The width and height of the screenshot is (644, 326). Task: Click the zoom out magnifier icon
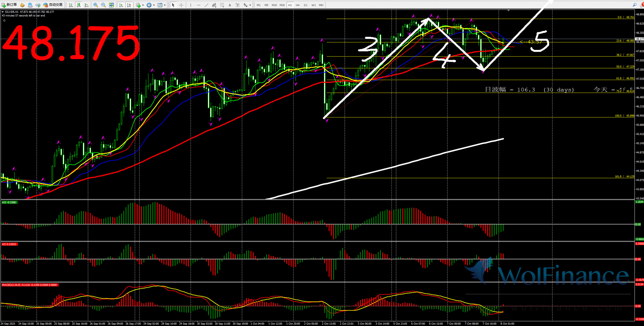103,5
